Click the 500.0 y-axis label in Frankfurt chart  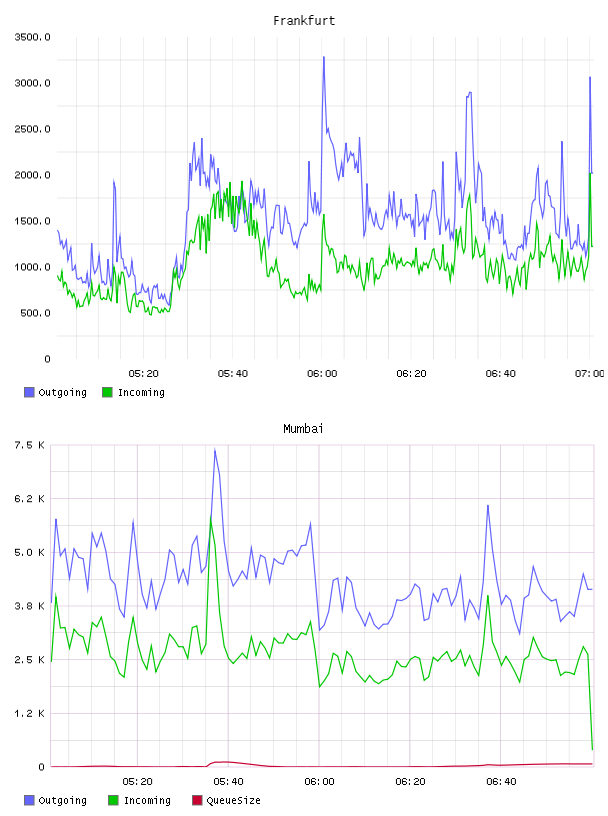tap(36, 313)
